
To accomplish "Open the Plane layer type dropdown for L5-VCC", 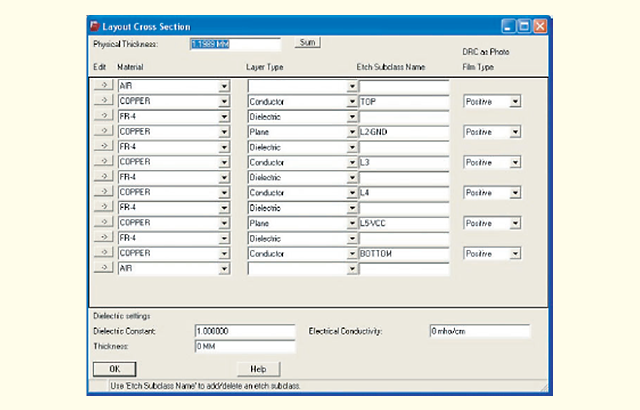I will tap(352, 223).
